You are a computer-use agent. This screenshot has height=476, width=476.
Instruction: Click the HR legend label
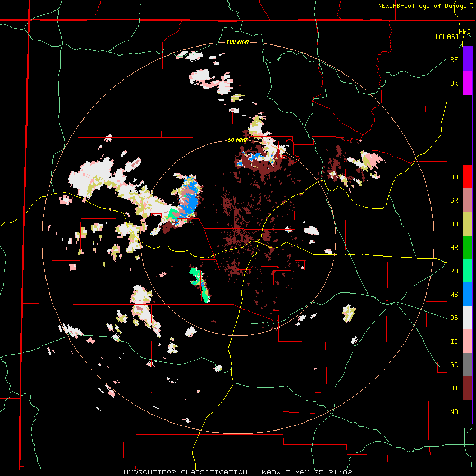point(454,248)
